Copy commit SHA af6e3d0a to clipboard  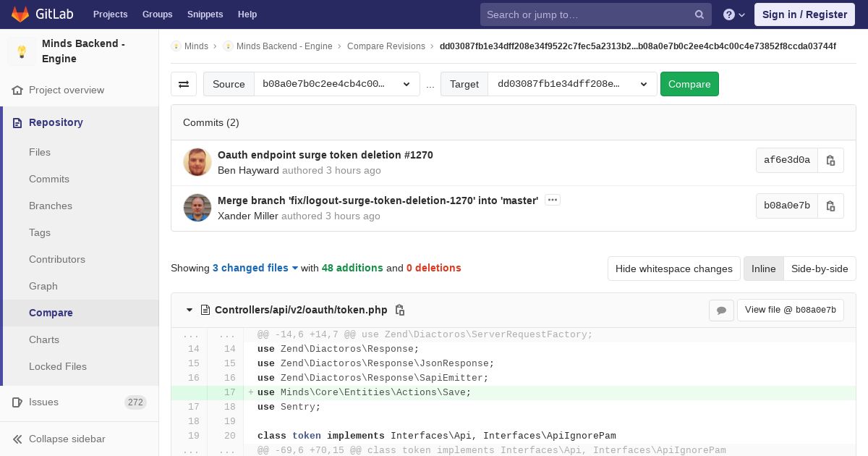[x=830, y=160]
